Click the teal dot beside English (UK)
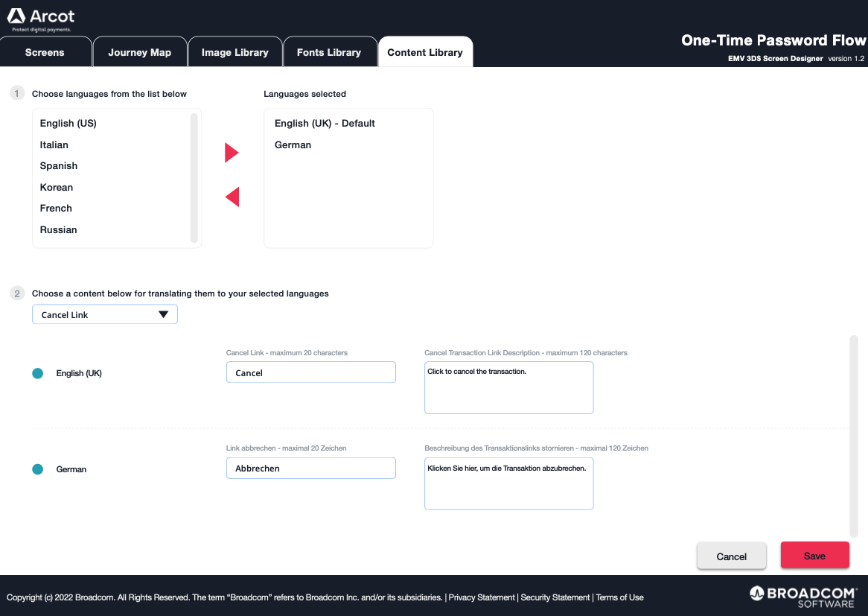Viewport: 868px width, 616px height. click(38, 373)
